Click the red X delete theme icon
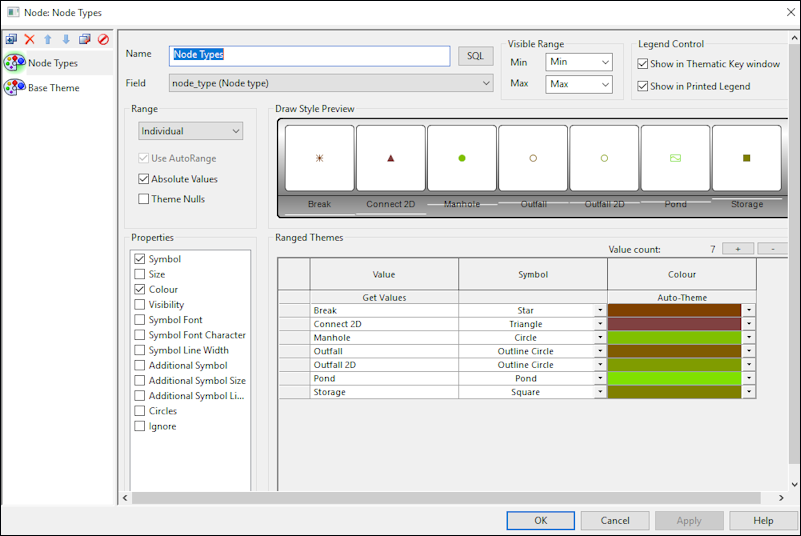The width and height of the screenshot is (801, 536). pos(29,40)
